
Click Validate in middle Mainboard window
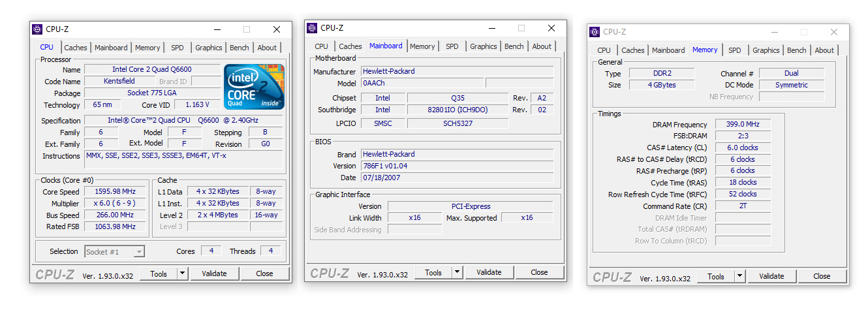pyautogui.click(x=489, y=273)
